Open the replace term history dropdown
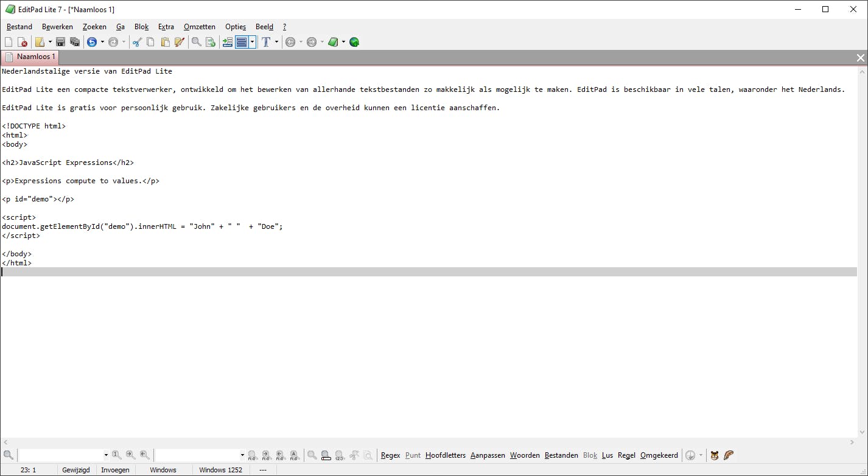 242,455
